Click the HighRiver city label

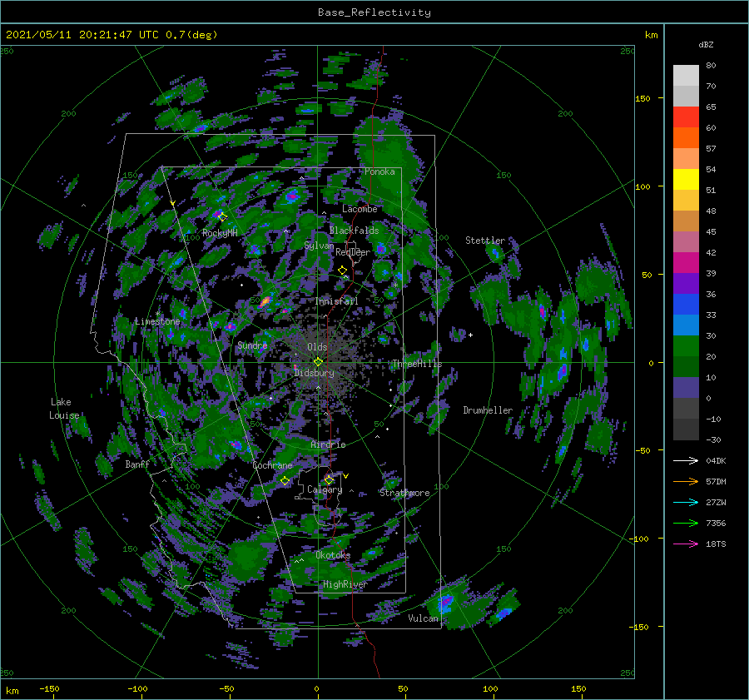point(345,584)
